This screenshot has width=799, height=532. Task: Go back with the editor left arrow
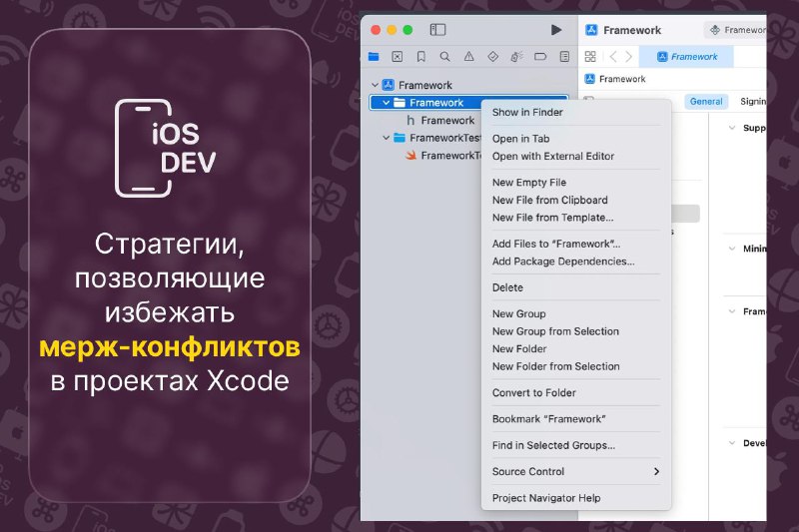pos(613,57)
